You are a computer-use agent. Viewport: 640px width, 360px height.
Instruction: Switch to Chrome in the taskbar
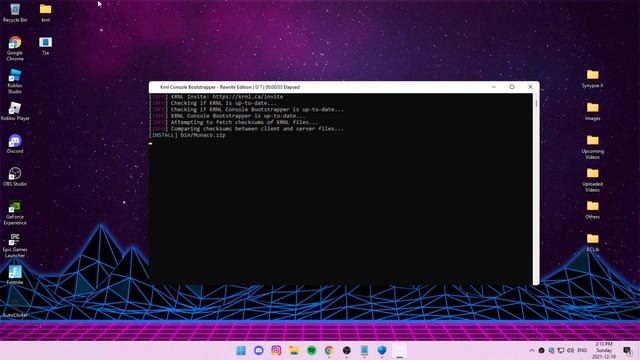click(x=329, y=350)
